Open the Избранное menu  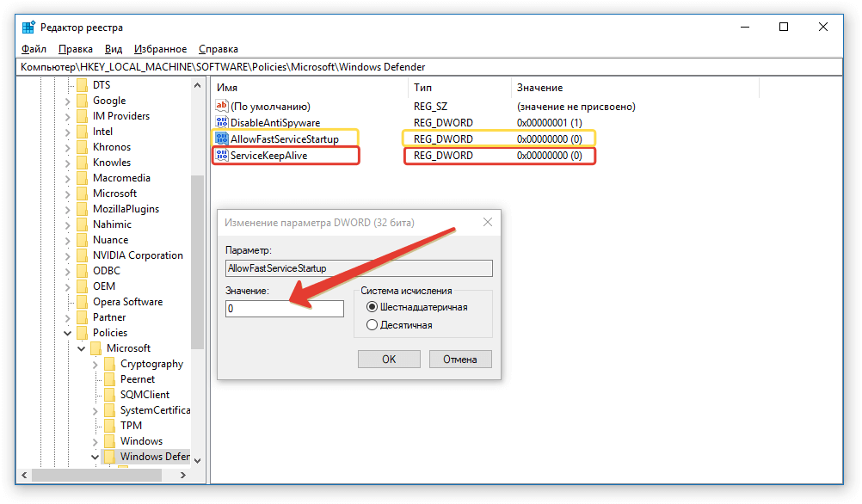click(160, 49)
